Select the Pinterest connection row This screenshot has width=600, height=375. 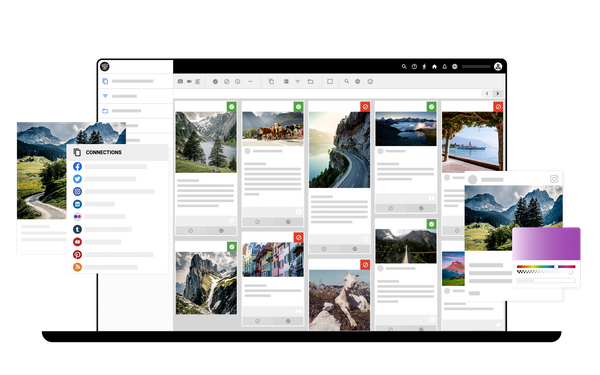(118, 254)
